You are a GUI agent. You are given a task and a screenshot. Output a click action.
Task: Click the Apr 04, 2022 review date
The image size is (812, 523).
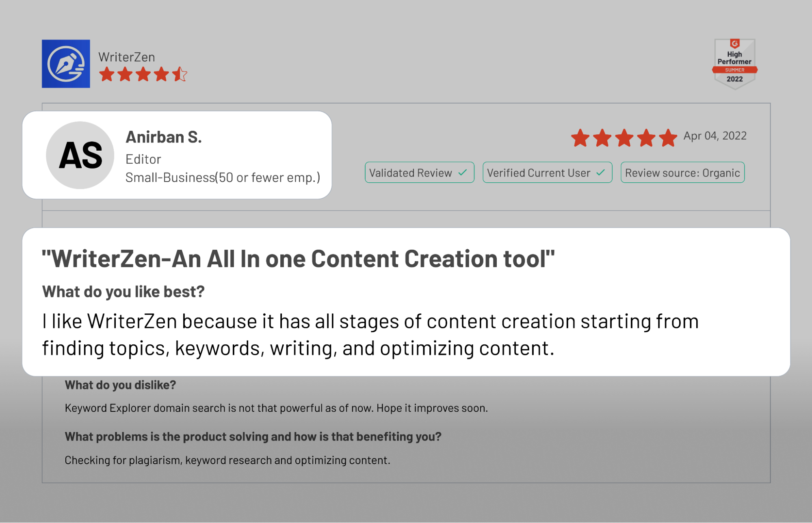point(715,136)
